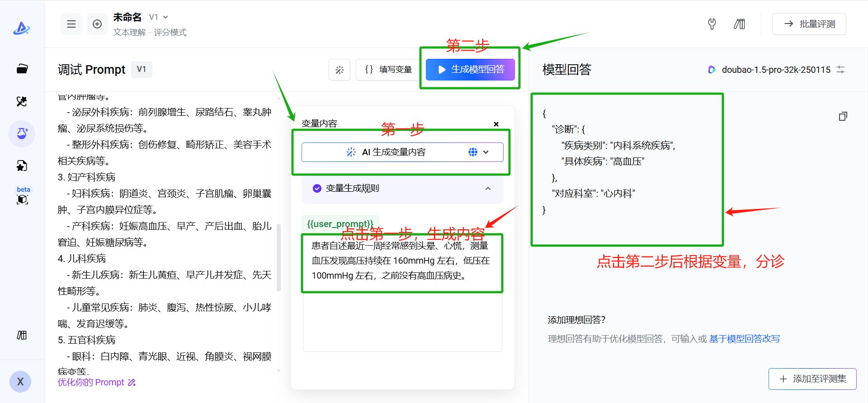Screen dimensions: 868x403
Task: Click the circled plus icon in the header
Action: click(97, 24)
